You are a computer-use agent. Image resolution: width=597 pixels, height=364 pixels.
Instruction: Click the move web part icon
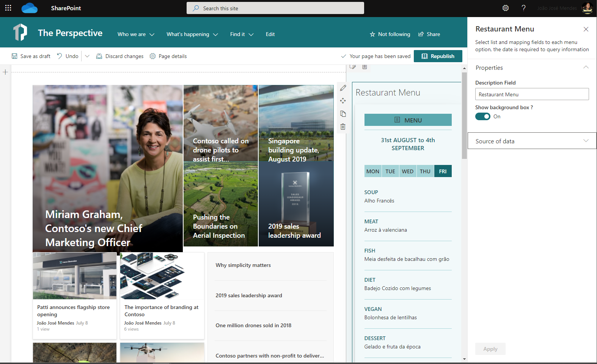pyautogui.click(x=343, y=101)
